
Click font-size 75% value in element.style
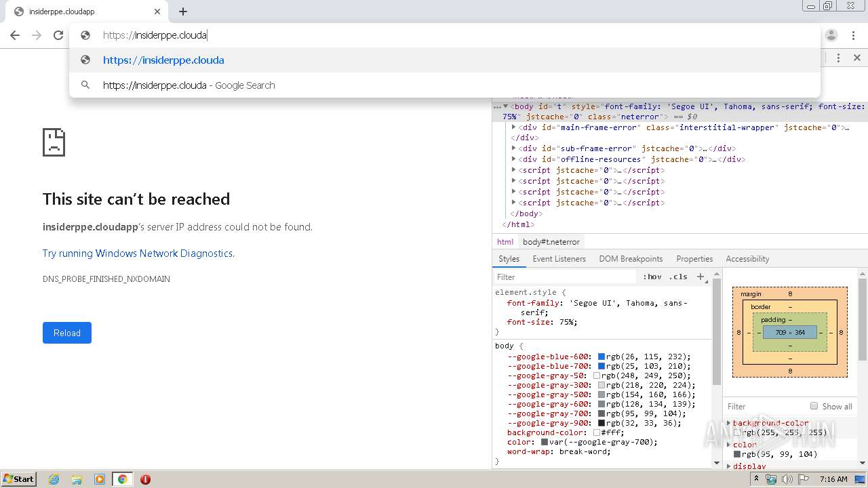[x=566, y=322]
